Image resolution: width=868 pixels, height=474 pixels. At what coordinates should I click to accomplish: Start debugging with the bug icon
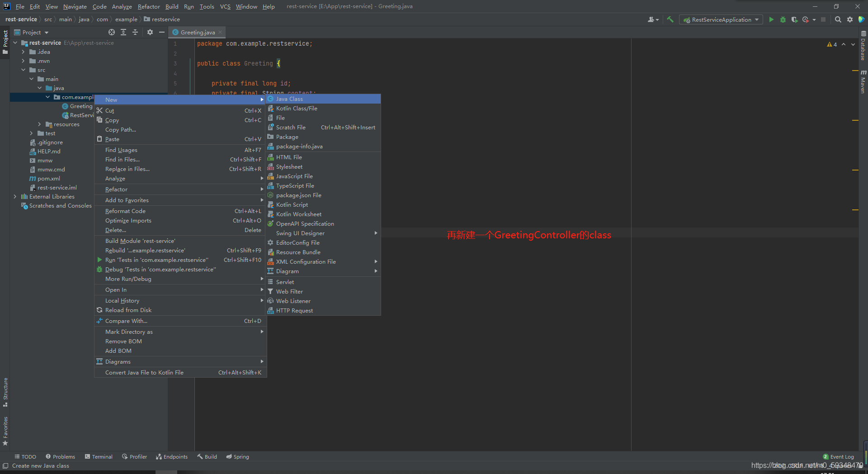click(x=783, y=19)
